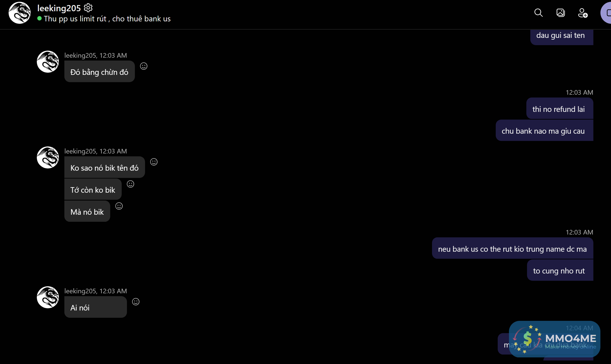Click the leeking205 chat title
The image size is (611, 364).
pos(59,8)
